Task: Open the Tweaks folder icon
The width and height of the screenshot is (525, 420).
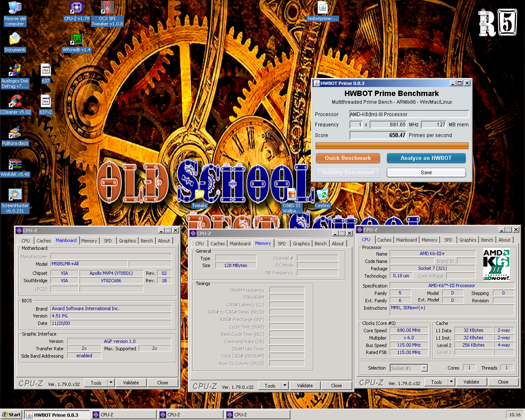Action: pyautogui.click(x=199, y=198)
